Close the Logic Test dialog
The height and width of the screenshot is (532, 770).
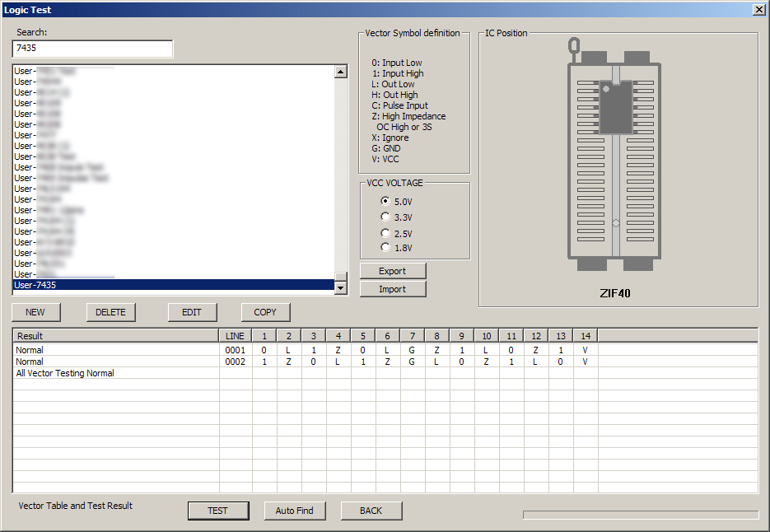(759, 9)
